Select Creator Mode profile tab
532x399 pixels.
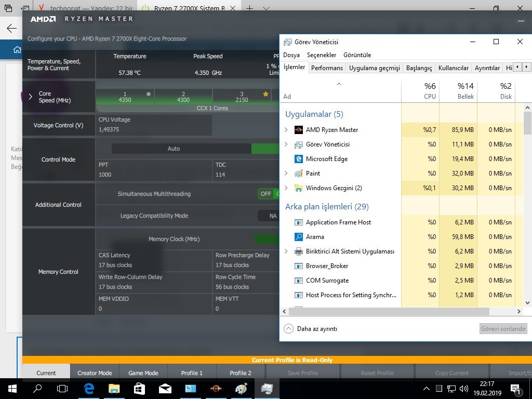(x=95, y=373)
